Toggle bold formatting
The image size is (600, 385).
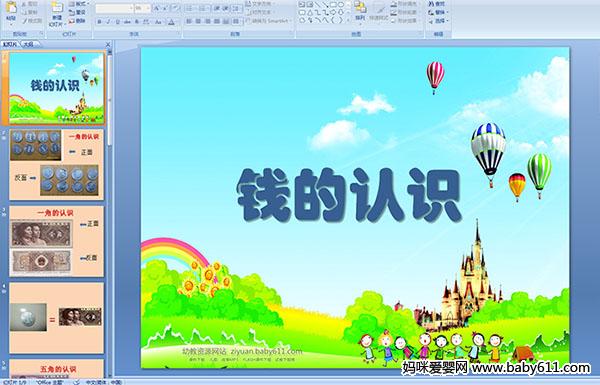point(99,22)
